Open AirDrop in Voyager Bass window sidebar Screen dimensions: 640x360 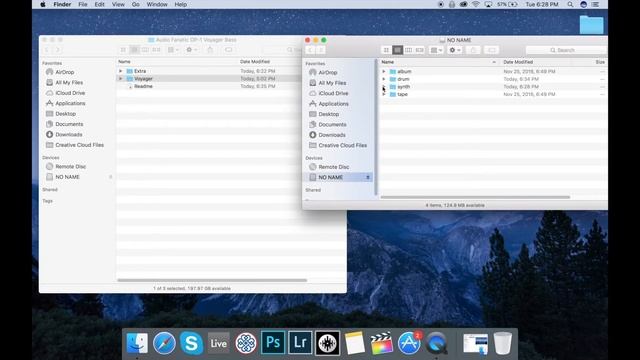coord(64,72)
